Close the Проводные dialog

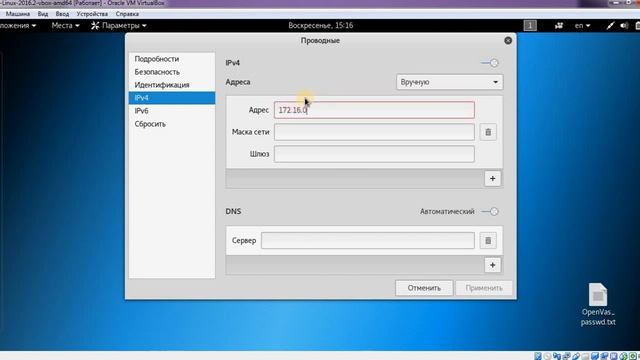coord(508,40)
